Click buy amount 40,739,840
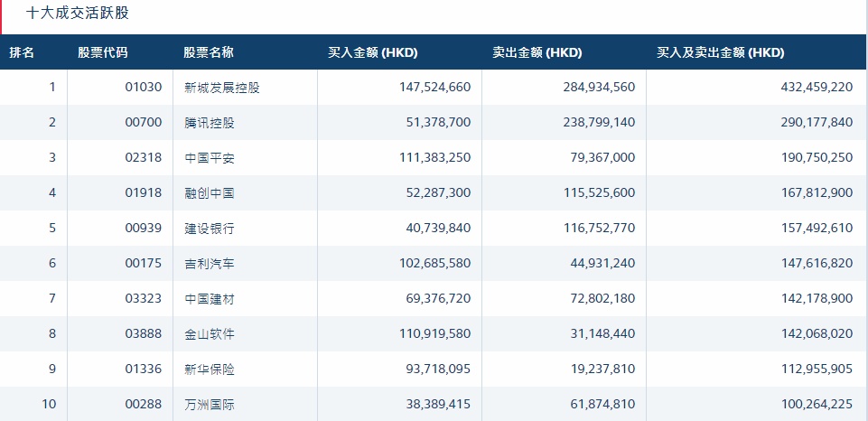The height and width of the screenshot is (421, 868). [x=438, y=228]
